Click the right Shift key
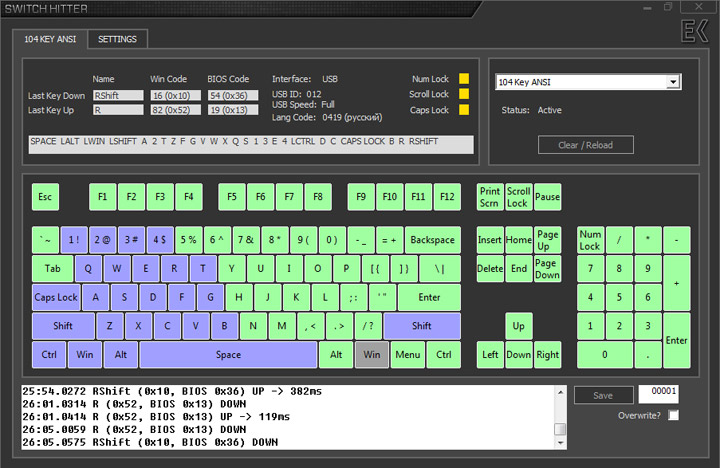 pyautogui.click(x=422, y=326)
